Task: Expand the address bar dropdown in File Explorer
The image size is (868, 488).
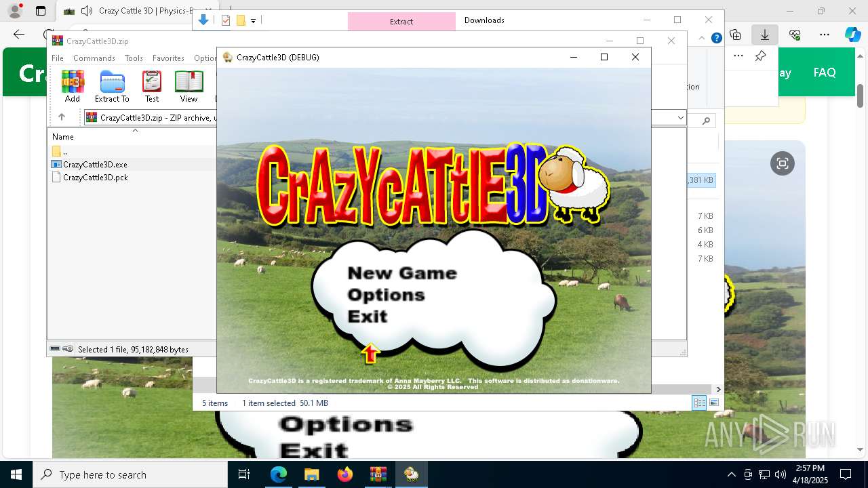Action: point(681,118)
